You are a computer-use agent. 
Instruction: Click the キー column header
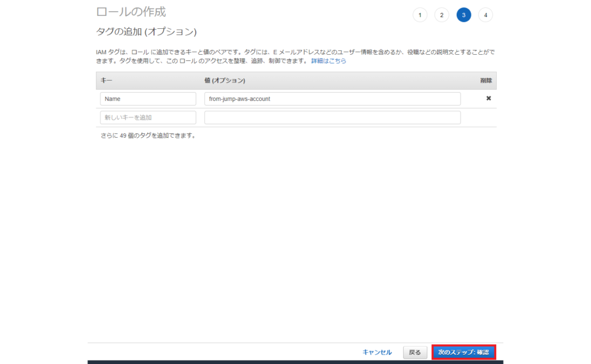pos(107,81)
